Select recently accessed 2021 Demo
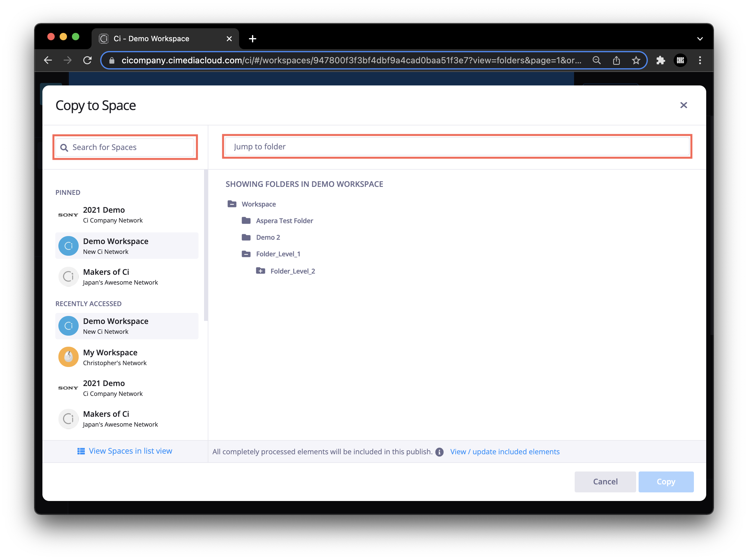Image resolution: width=748 pixels, height=560 pixels. [127, 388]
